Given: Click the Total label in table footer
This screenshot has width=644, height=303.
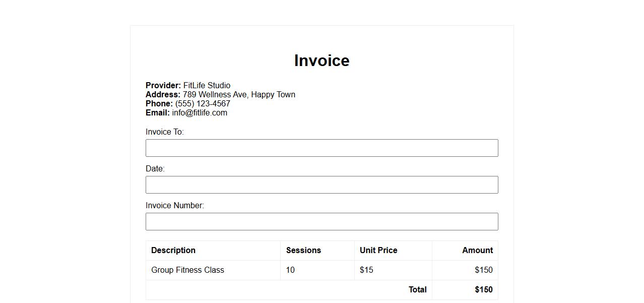Looking at the screenshot, I should (x=417, y=290).
